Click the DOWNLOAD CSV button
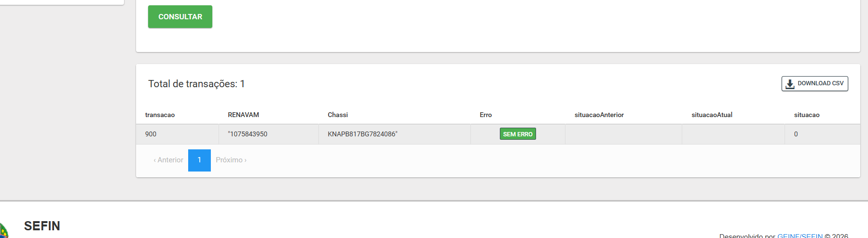868x238 pixels. pos(814,83)
